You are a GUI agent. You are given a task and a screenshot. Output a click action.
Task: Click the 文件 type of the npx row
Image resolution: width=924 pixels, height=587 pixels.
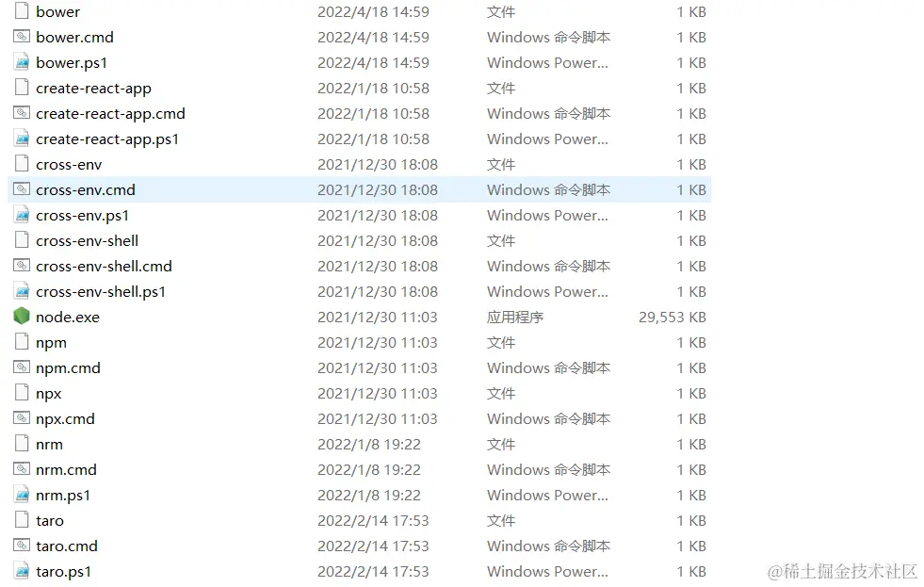click(x=501, y=394)
